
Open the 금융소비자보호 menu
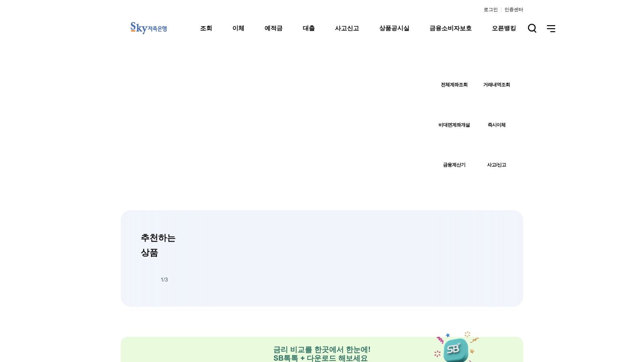tap(450, 28)
